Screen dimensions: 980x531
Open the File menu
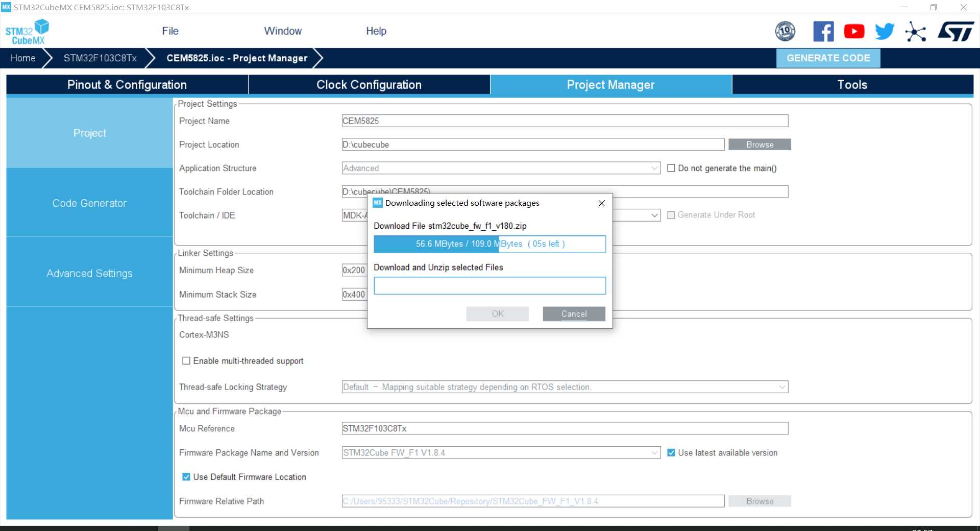tap(170, 31)
